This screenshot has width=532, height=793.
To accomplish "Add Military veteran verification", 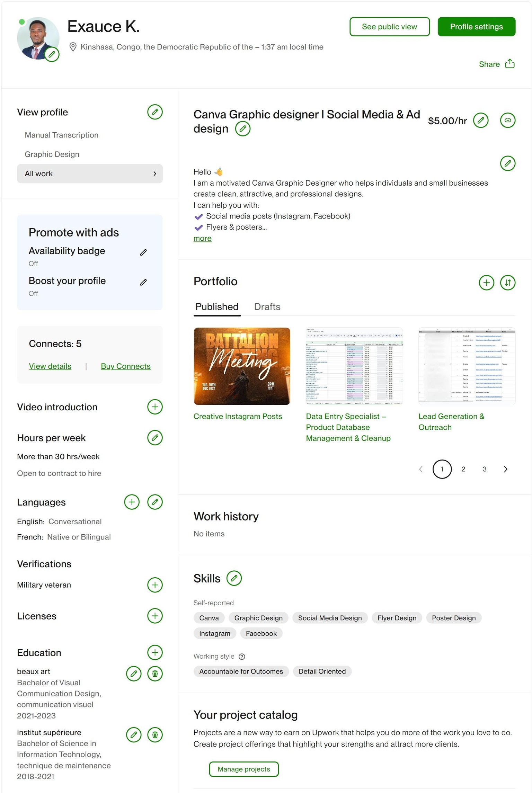I will tap(155, 585).
